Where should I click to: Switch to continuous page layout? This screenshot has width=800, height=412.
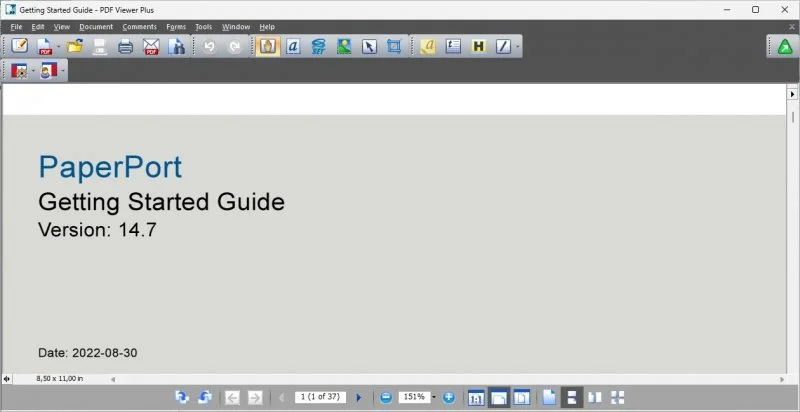[572, 397]
